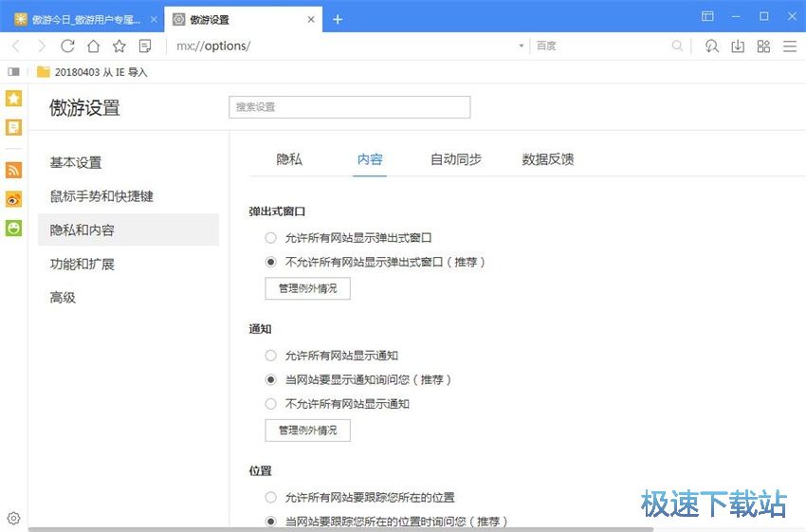Switch to the 自动同步 tab
806x532 pixels.
pyautogui.click(x=456, y=159)
